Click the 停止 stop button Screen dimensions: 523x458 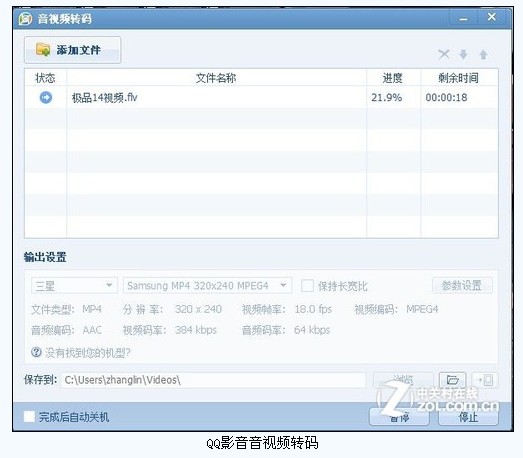point(468,417)
